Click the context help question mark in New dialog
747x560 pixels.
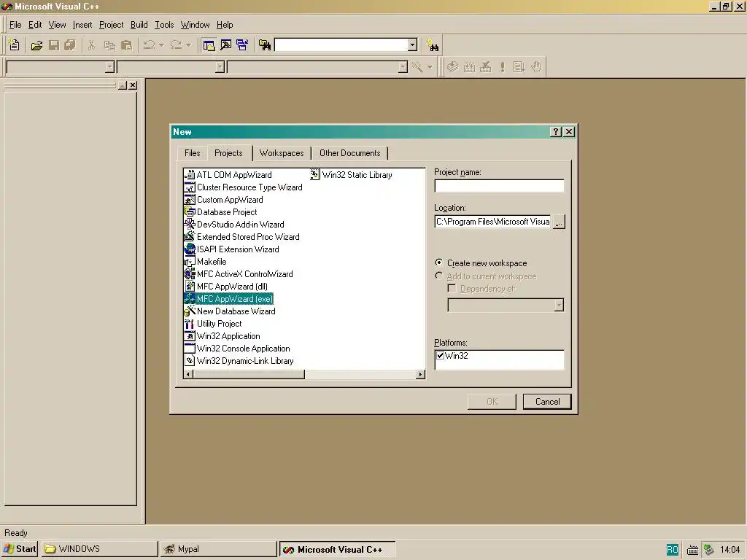[555, 132]
